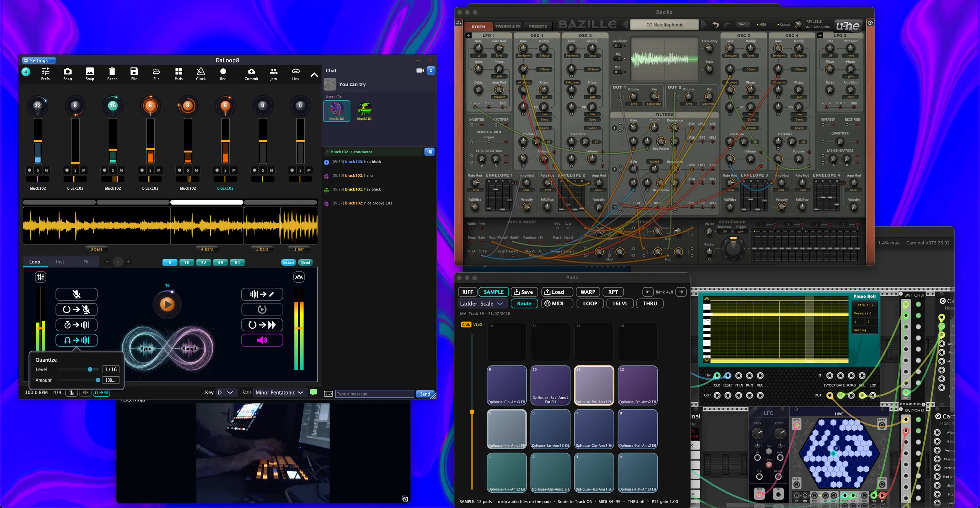The height and width of the screenshot is (508, 980).
Task: Select the RIFF mode in Pads
Action: (x=467, y=292)
